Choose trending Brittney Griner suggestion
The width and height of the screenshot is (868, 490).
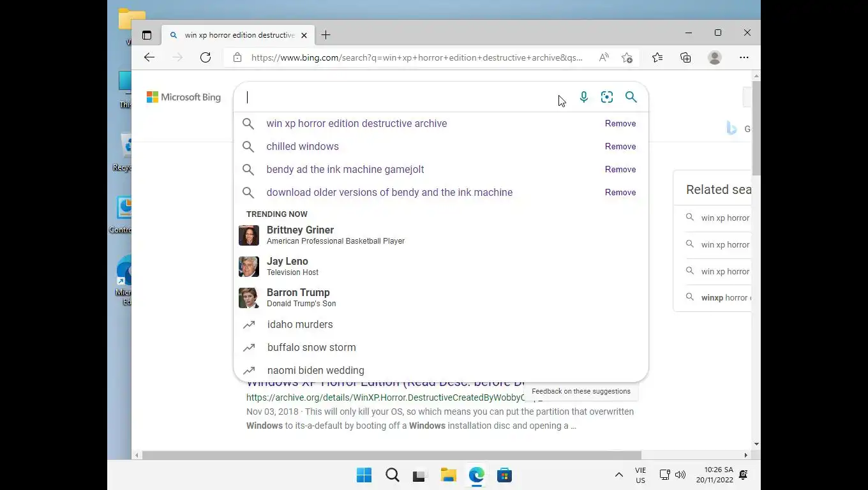pos(441,235)
